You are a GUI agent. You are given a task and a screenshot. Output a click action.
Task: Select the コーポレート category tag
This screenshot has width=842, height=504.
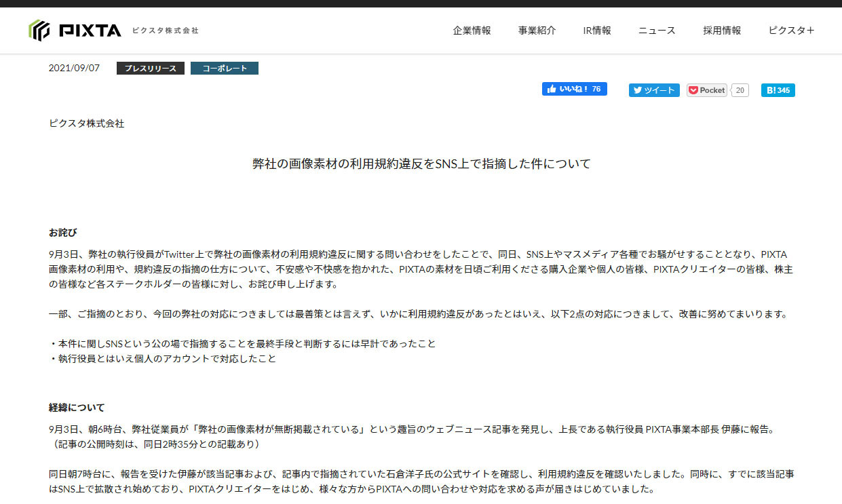pyautogui.click(x=224, y=69)
